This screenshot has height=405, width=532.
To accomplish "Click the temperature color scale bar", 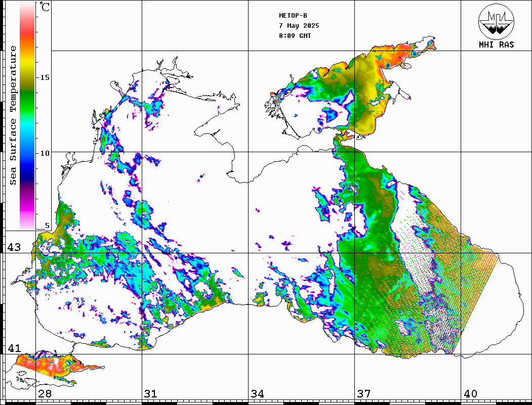I will (27, 116).
